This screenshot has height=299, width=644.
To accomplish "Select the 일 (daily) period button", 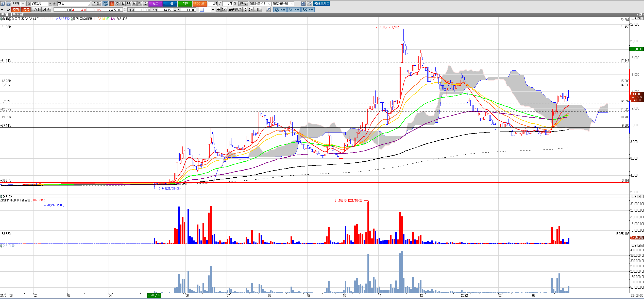I will tap(112, 4).
